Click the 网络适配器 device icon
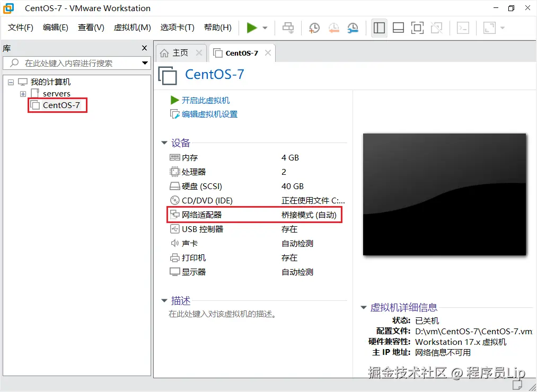The width and height of the screenshot is (537, 392). [175, 215]
